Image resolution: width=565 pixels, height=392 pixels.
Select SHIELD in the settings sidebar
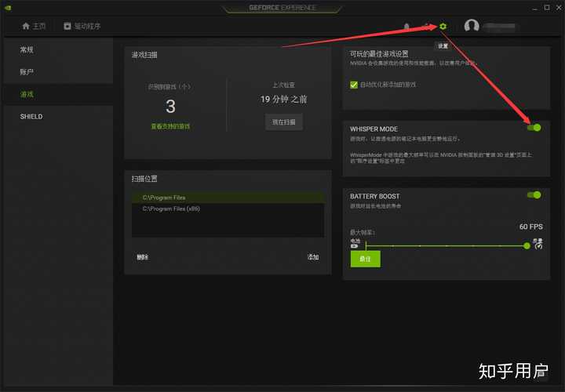tap(58, 117)
